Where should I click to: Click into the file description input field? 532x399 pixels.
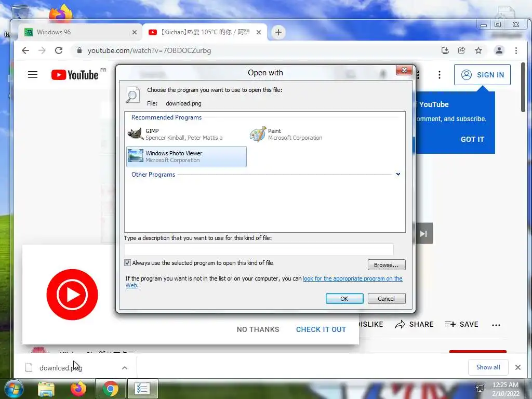tap(259, 249)
